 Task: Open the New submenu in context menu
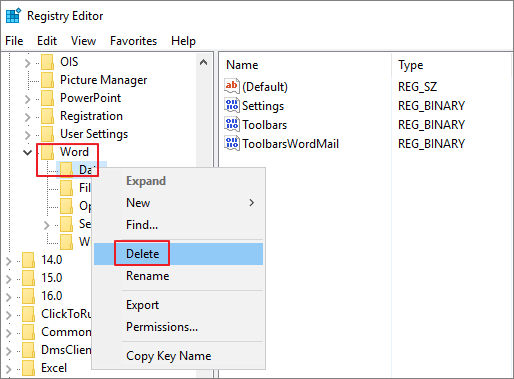(x=178, y=203)
